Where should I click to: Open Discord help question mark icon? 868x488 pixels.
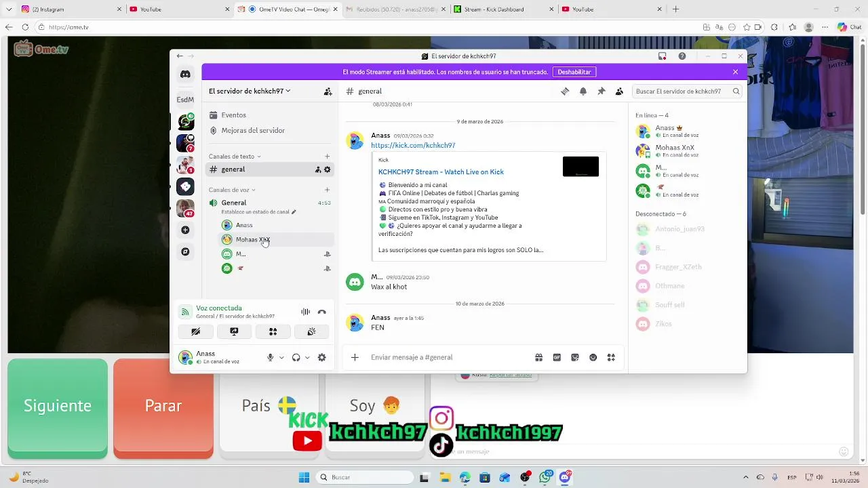[682, 56]
